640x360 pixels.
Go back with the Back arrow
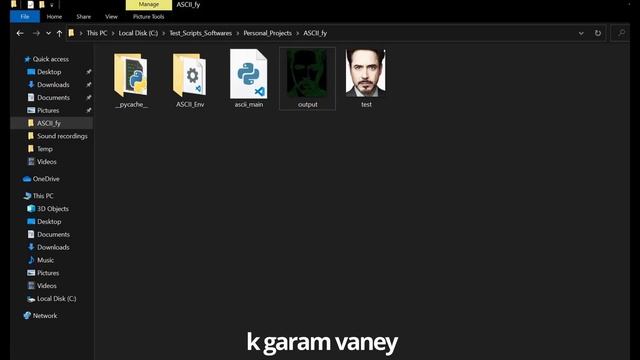(20, 33)
